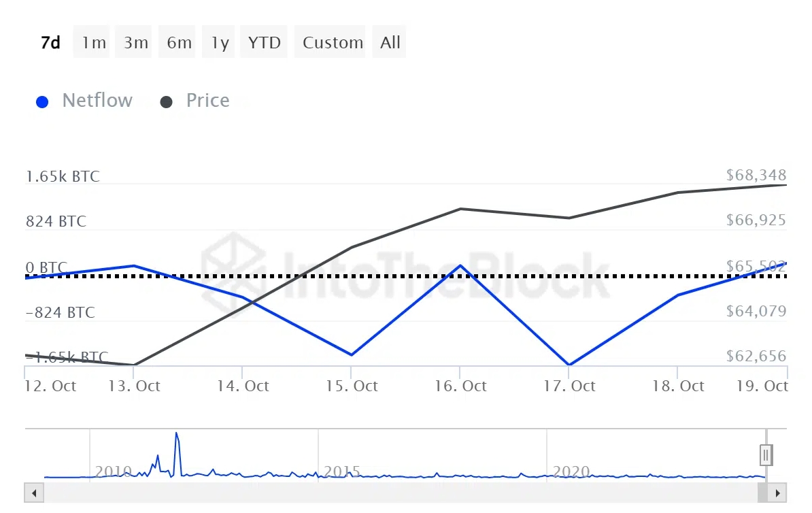This screenshot has width=812, height=513.
Task: Select the 7d time range
Action: 50,42
